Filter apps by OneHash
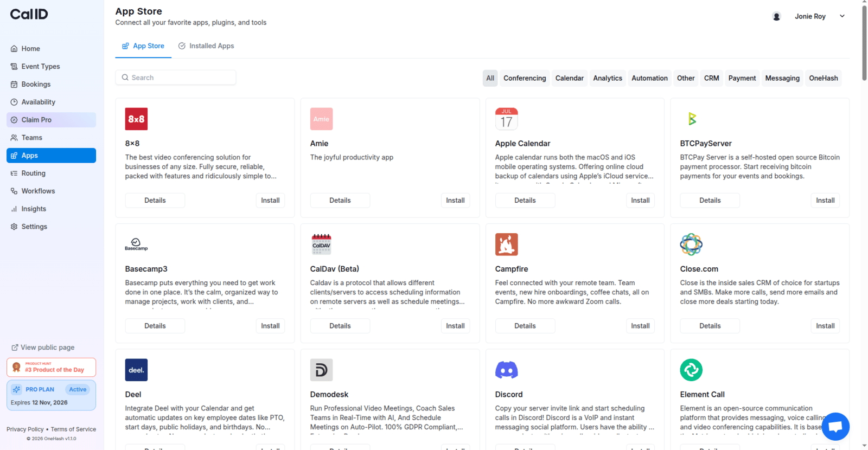The height and width of the screenshot is (450, 868). pos(824,78)
